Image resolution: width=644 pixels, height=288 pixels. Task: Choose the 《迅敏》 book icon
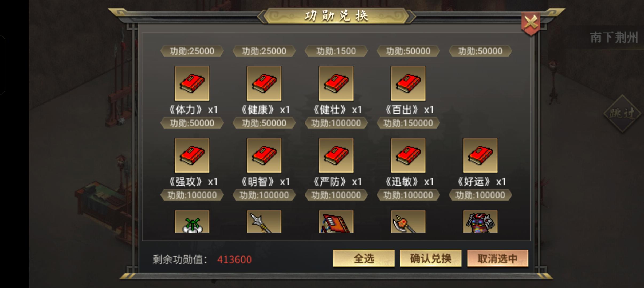pyautogui.click(x=408, y=155)
